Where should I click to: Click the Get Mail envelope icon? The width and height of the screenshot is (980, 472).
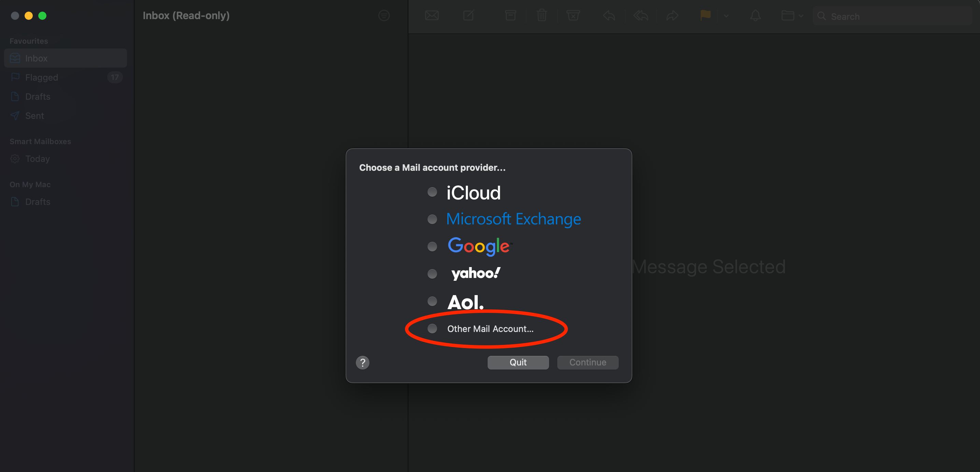coord(432,16)
